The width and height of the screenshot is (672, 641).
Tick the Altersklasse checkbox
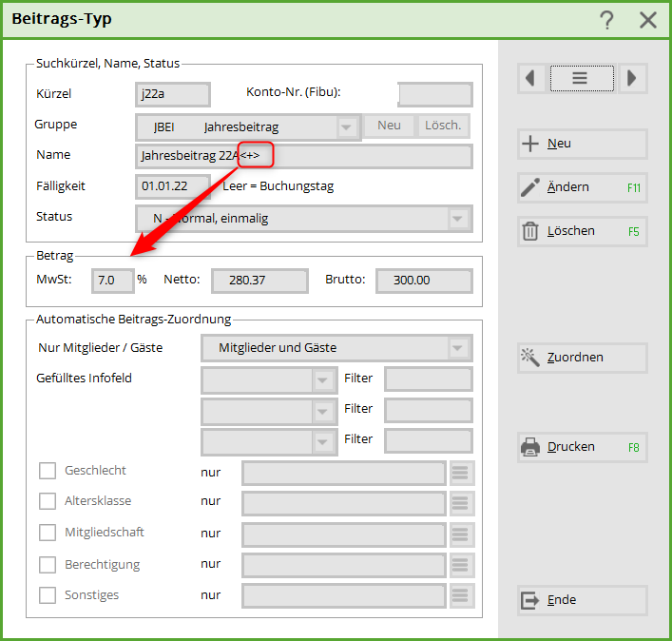click(48, 501)
